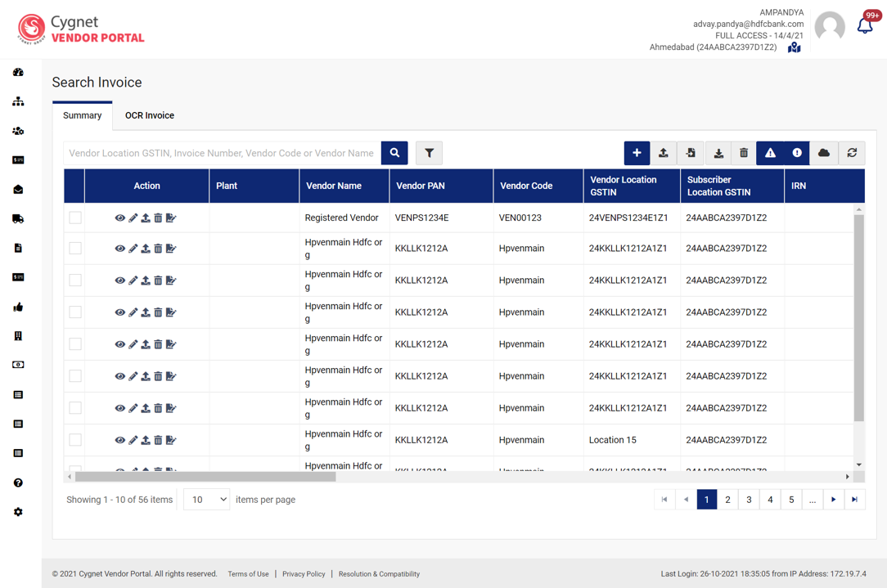Screen dimensions: 887x588
Task: Check the checkbox for the Registered Vendor row
Action: point(74,218)
